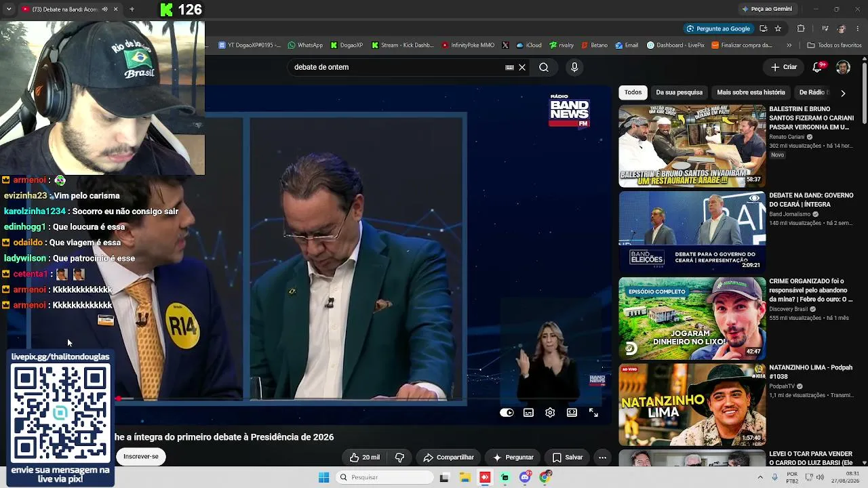Open the Email bookmark
868x488 pixels.
[627, 45]
